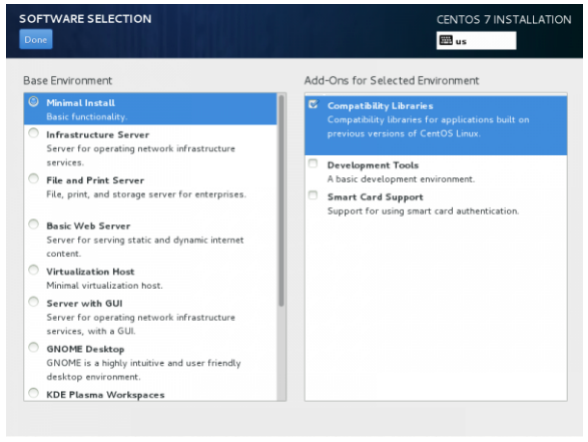This screenshot has width=588, height=442.
Task: Click the us keyboard layout field
Action: (476, 40)
